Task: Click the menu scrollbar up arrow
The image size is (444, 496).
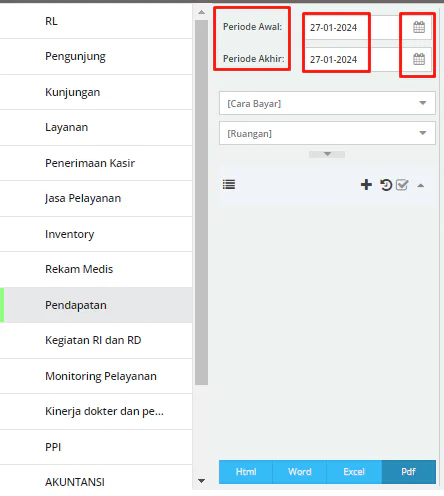Action: 201,12
